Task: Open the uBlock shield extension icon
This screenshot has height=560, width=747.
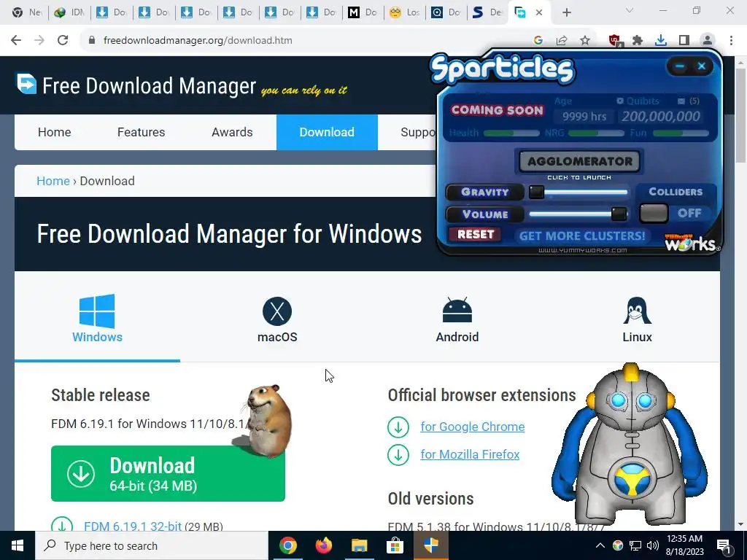Action: pyautogui.click(x=615, y=41)
